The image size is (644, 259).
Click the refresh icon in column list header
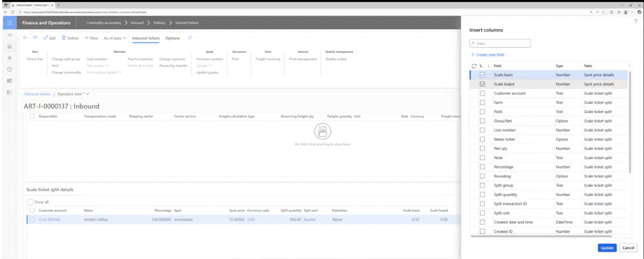tap(473, 66)
